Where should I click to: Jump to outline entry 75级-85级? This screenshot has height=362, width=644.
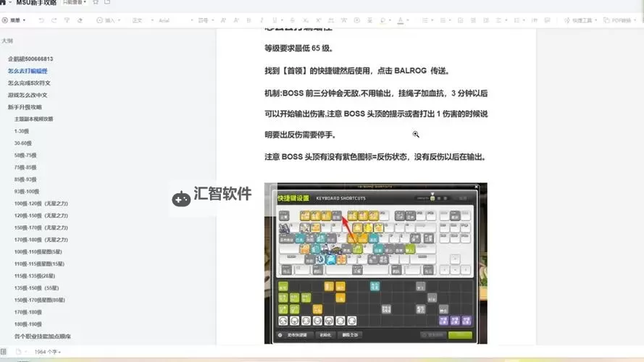pyautogui.click(x=25, y=167)
